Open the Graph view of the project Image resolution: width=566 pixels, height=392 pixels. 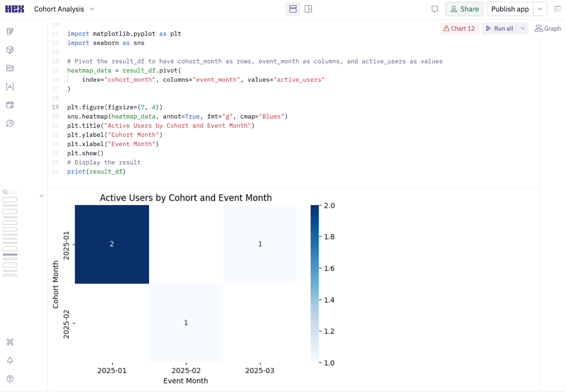pos(548,28)
